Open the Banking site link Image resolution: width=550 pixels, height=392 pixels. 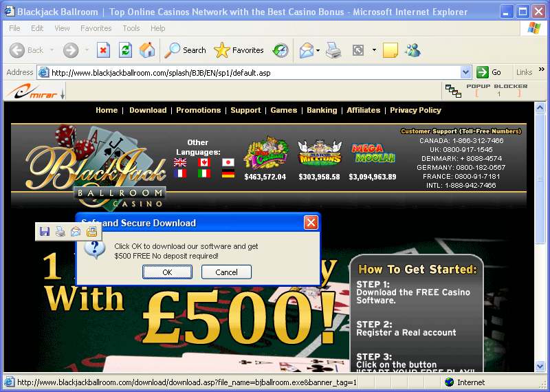[322, 110]
